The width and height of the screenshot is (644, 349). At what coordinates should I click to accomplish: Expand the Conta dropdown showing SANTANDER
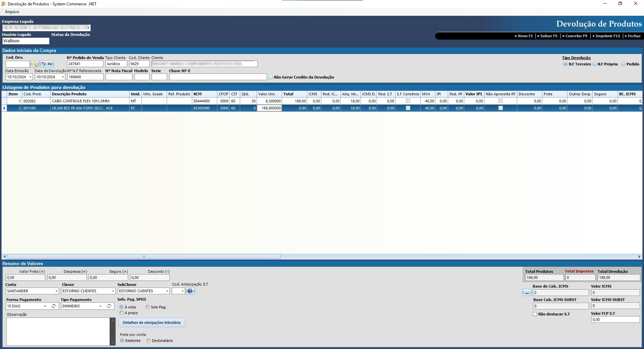click(56, 291)
